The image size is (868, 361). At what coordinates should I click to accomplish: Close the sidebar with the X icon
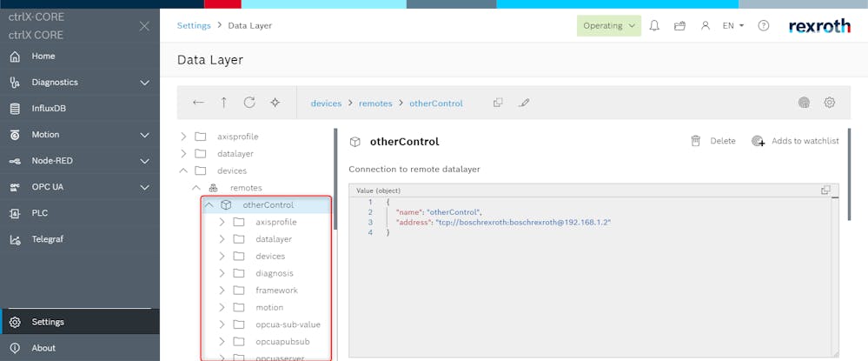click(144, 26)
